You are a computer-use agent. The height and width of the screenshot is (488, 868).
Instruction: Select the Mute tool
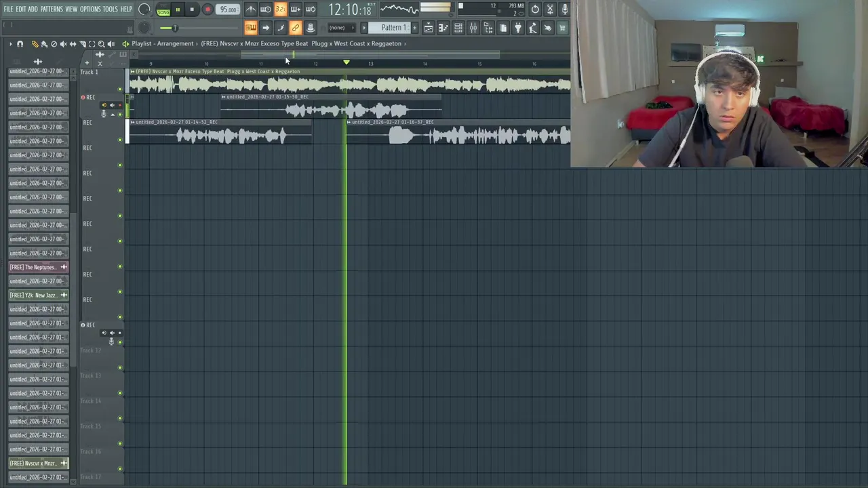(x=64, y=44)
